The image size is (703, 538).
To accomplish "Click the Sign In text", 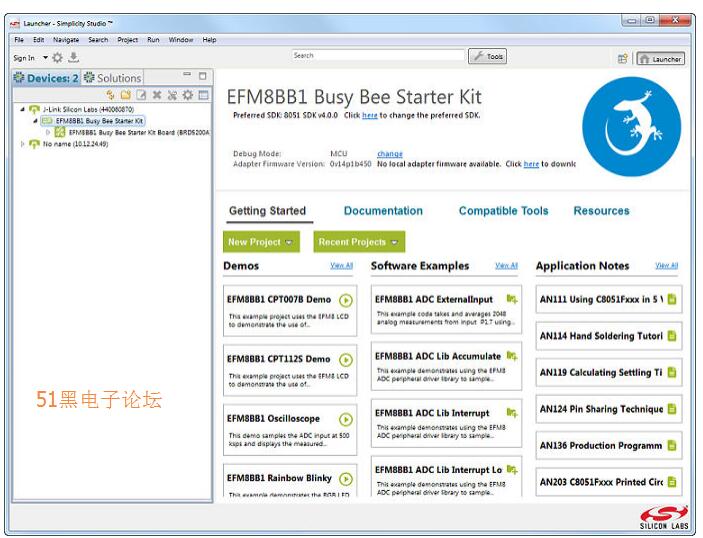I will coord(24,58).
